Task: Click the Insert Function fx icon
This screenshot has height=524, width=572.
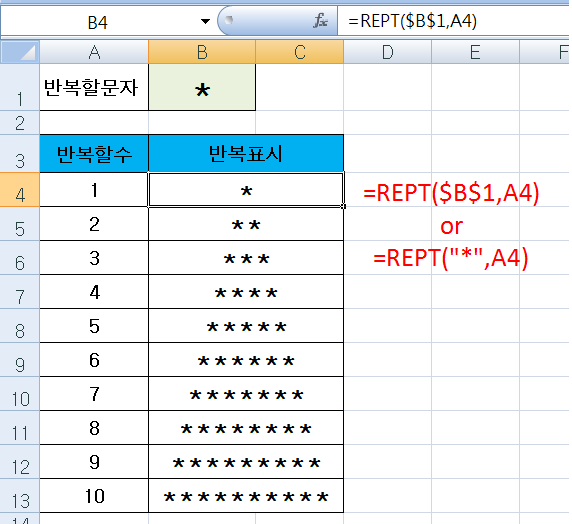Action: click(320, 21)
